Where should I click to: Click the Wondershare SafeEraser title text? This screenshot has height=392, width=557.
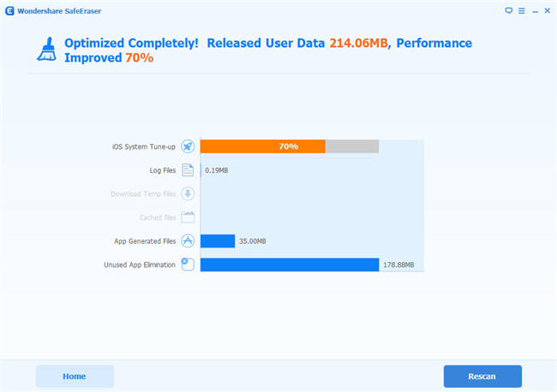[59, 11]
